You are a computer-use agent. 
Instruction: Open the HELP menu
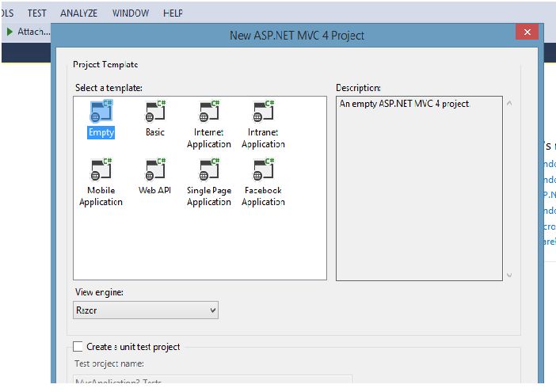coord(173,13)
